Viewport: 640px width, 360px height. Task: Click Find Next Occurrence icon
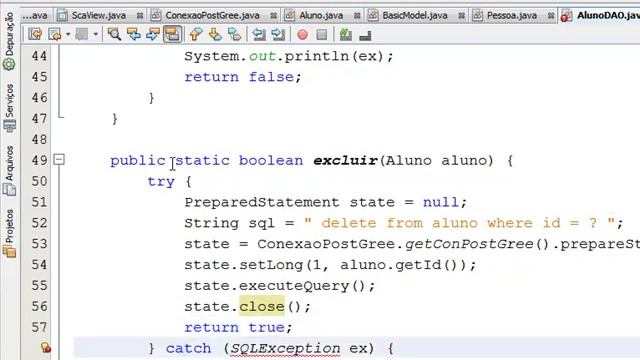tap(153, 34)
